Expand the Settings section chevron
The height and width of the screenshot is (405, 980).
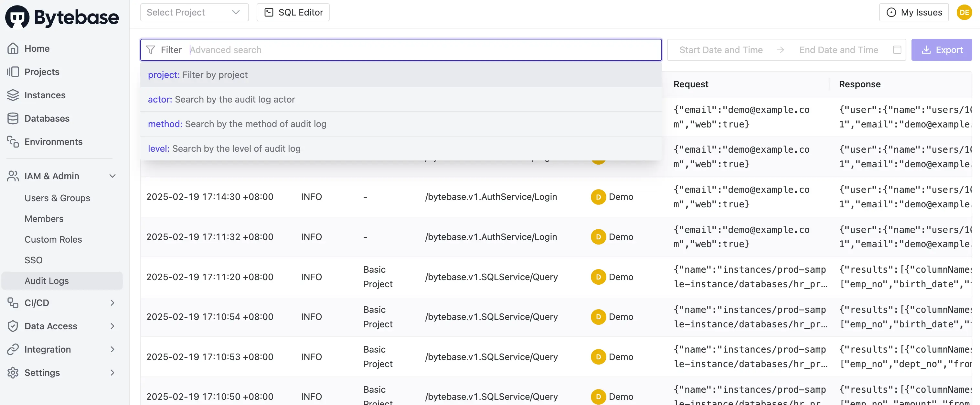[x=112, y=373]
